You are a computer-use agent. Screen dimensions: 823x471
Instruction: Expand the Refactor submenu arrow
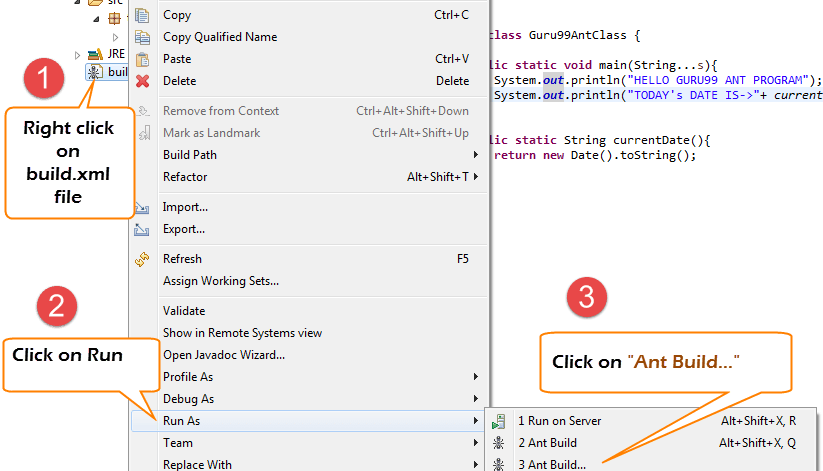pos(475,177)
